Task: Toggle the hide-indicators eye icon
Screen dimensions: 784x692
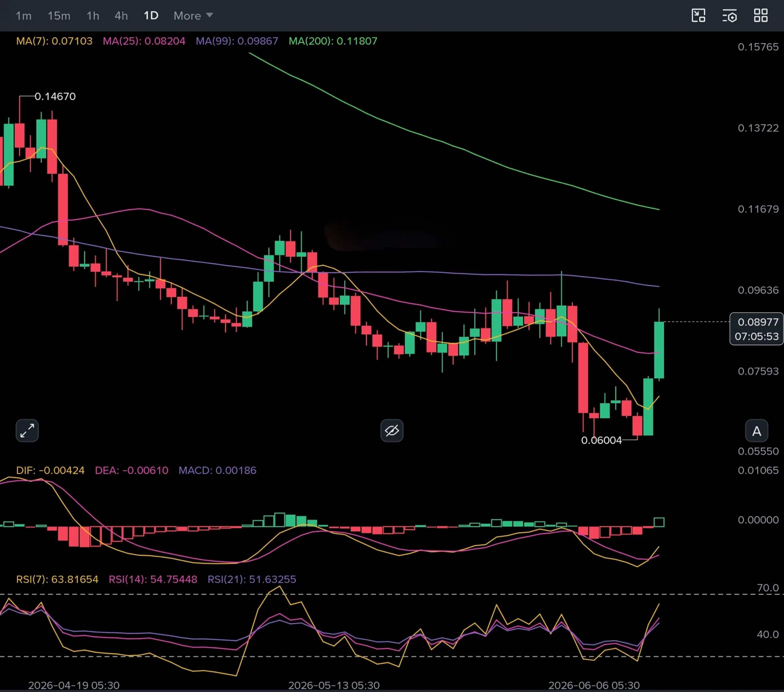Action: click(392, 431)
